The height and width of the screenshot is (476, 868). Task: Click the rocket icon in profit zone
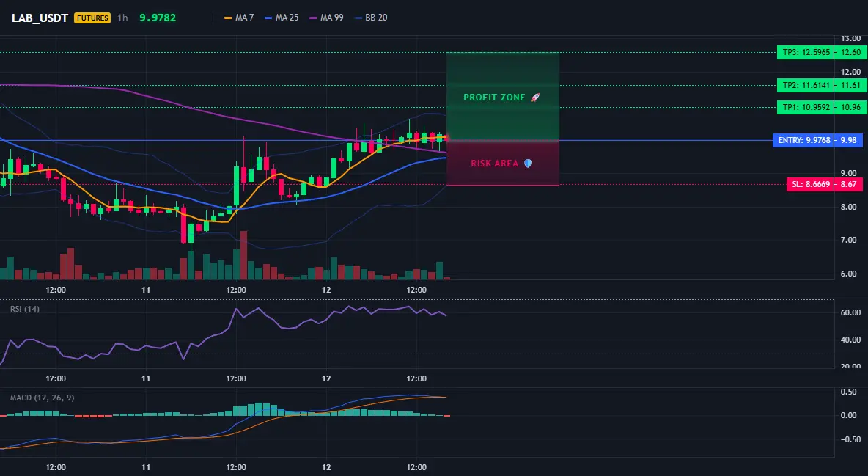pyautogui.click(x=534, y=98)
